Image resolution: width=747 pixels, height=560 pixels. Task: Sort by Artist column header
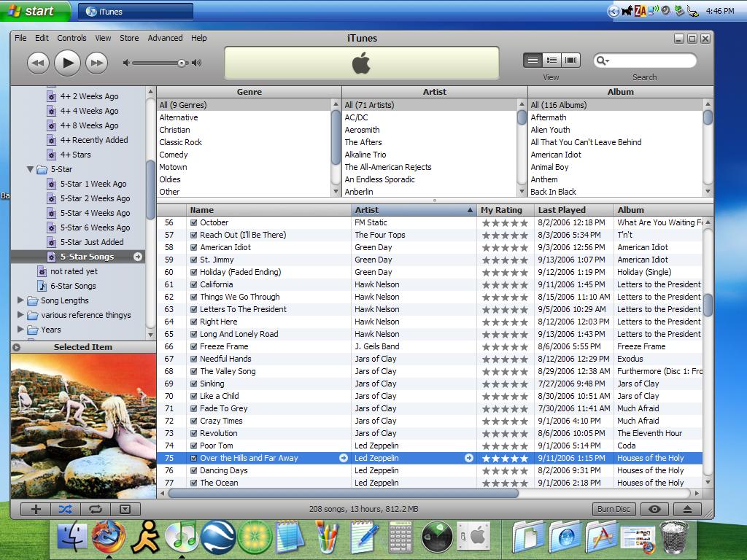click(414, 210)
